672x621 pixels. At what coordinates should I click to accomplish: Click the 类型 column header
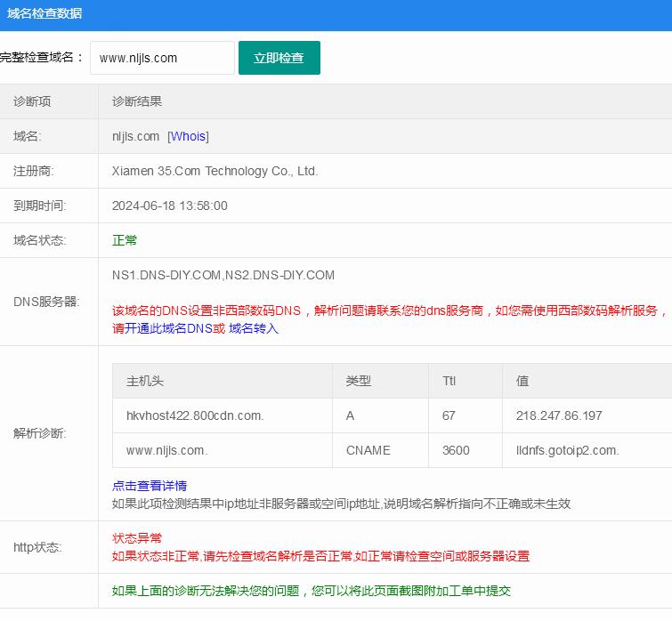(359, 381)
